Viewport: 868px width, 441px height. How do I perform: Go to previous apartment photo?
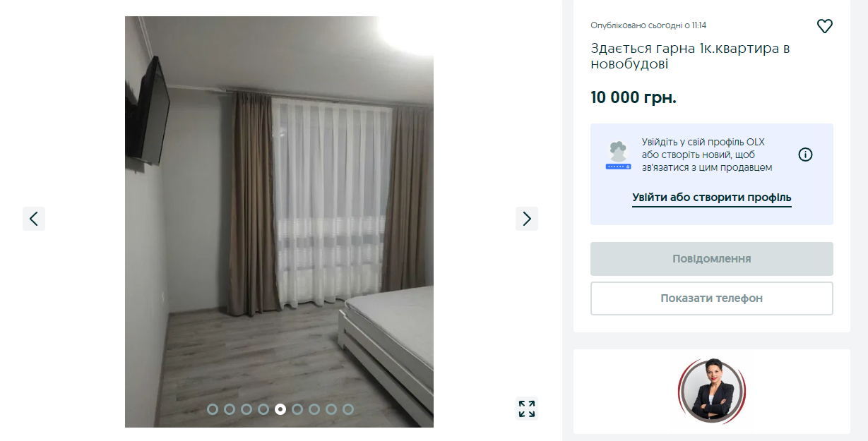click(x=34, y=219)
